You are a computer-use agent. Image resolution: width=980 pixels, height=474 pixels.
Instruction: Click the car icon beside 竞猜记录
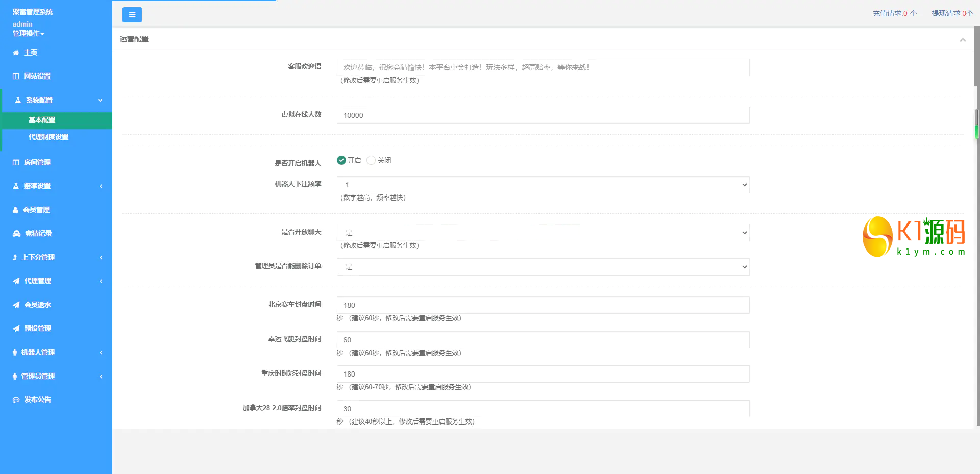point(16,233)
